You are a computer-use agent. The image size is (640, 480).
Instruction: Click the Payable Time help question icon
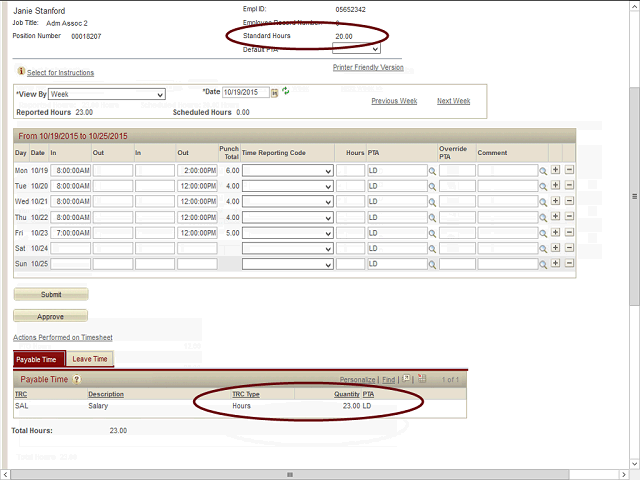pos(77,380)
